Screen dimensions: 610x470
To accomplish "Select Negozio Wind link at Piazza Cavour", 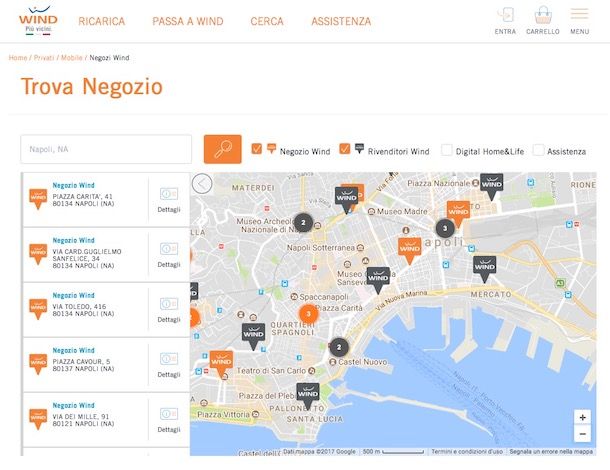I will point(74,350).
